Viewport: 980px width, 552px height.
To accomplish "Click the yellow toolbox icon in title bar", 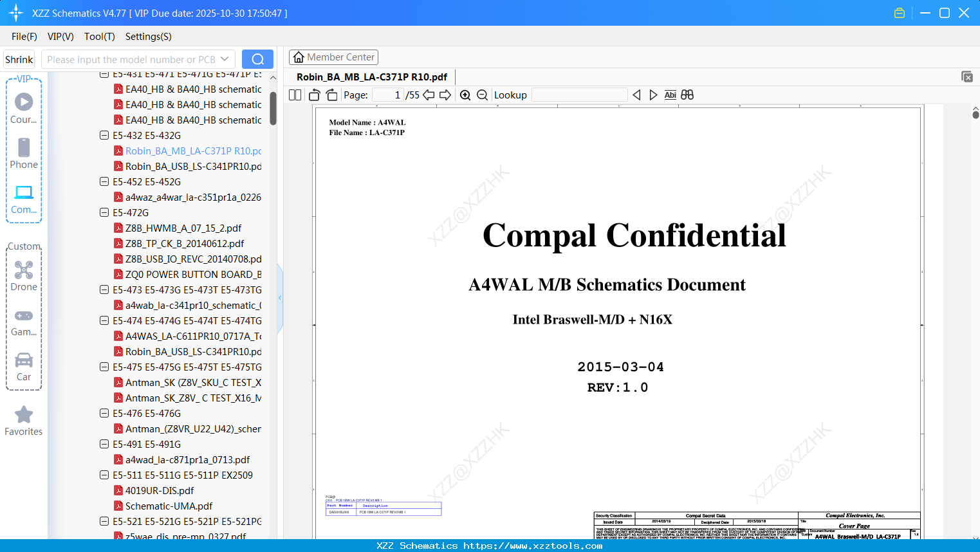I will [900, 13].
